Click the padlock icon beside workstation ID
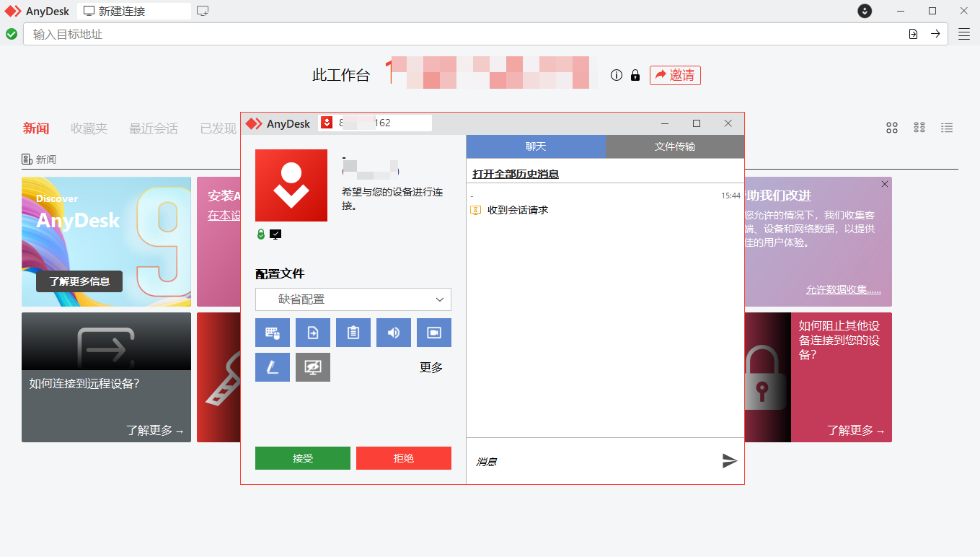Image resolution: width=980 pixels, height=557 pixels. tap(635, 75)
